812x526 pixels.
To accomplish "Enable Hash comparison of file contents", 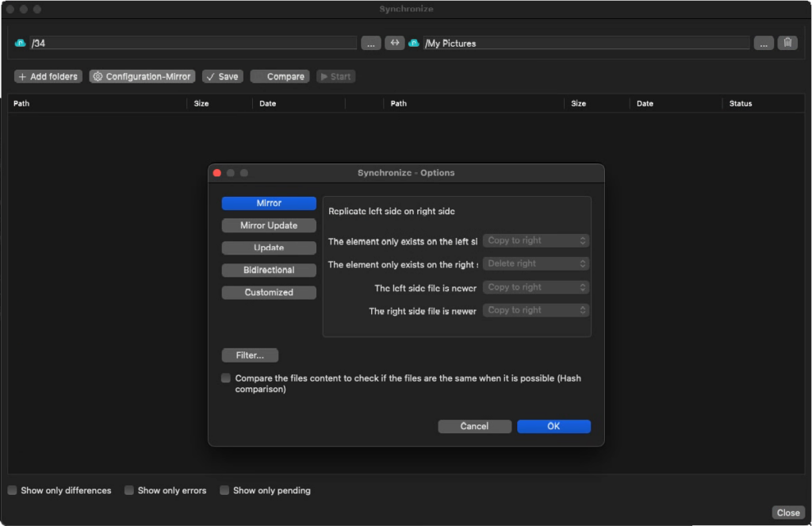I will [x=225, y=378].
